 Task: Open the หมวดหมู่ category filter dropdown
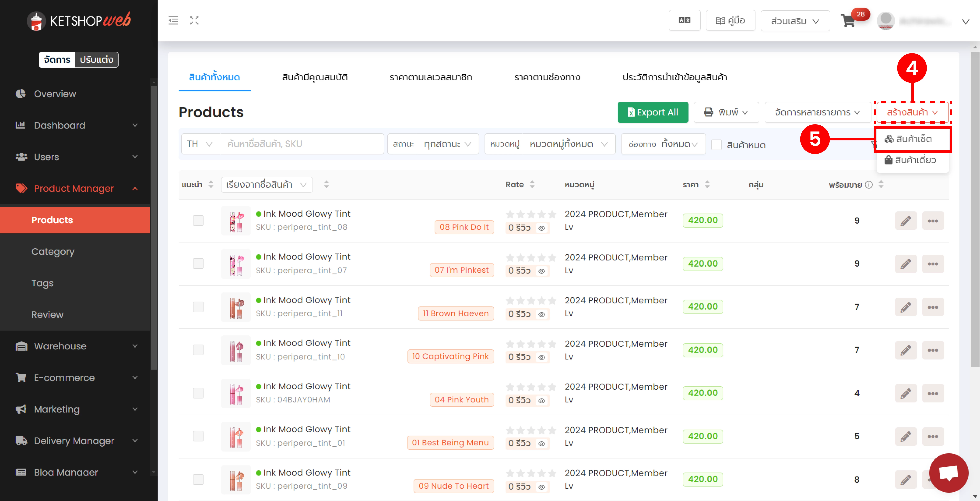(x=550, y=144)
